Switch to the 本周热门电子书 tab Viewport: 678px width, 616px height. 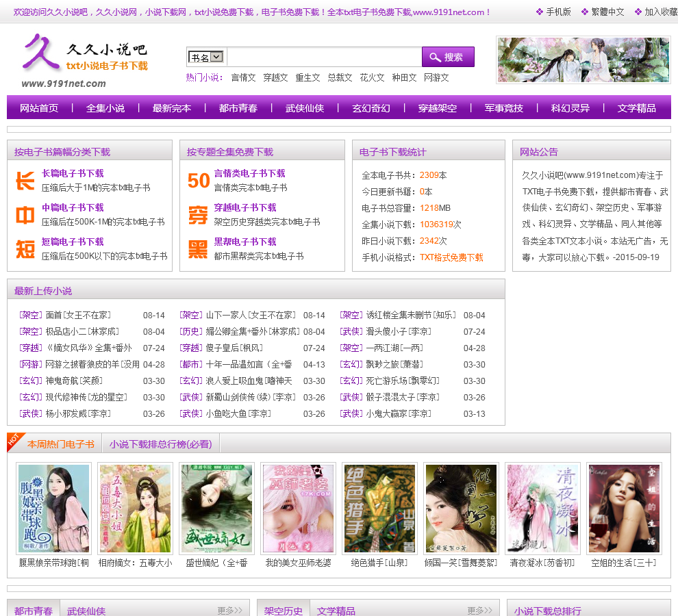[x=60, y=444]
